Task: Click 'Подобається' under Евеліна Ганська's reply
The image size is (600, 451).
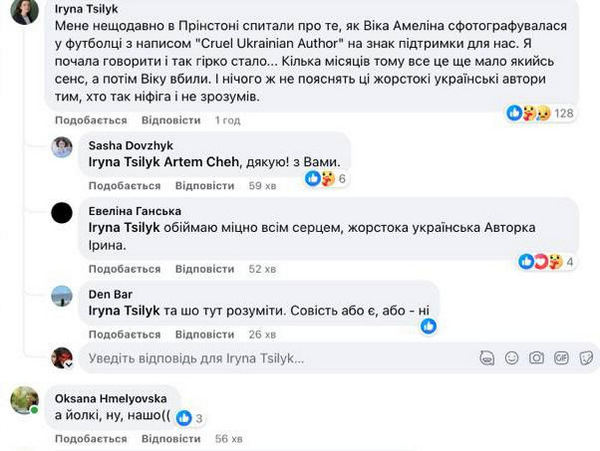Action: (124, 269)
